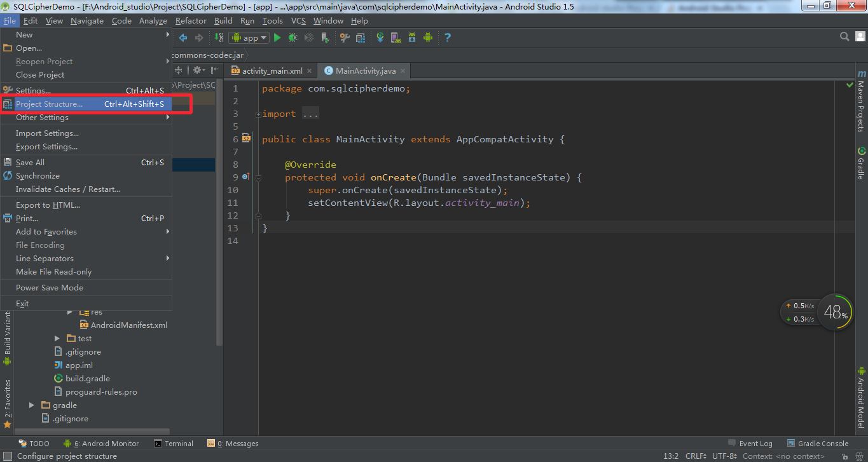Open the New submenu
This screenshot has height=462, width=868.
[86, 34]
